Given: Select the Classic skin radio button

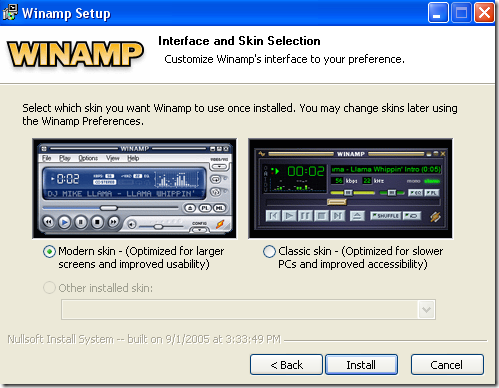Looking at the screenshot, I should click(269, 251).
